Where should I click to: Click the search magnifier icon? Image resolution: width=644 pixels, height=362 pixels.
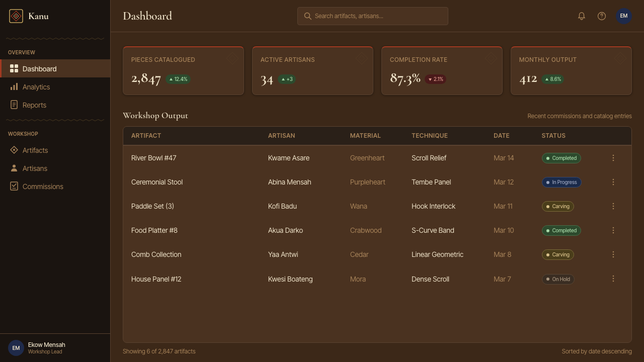pos(307,16)
